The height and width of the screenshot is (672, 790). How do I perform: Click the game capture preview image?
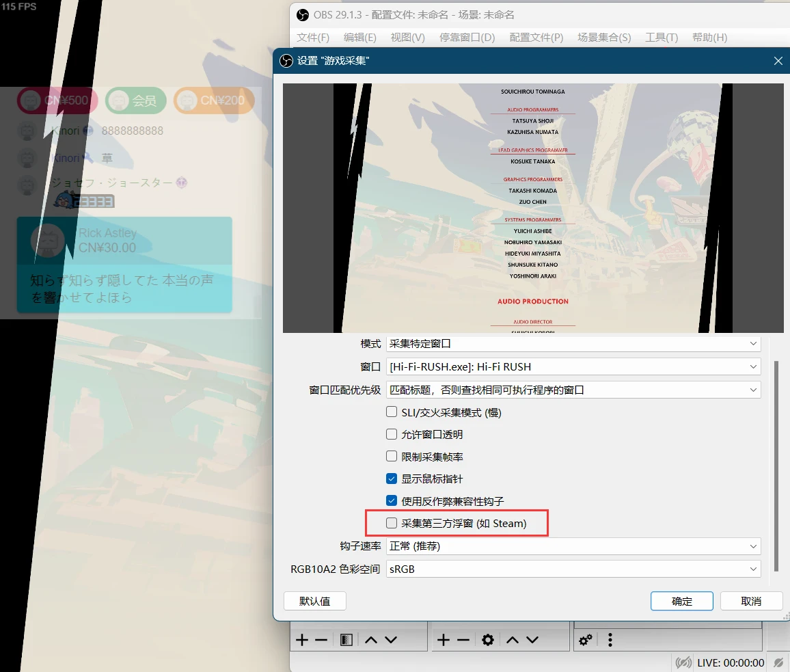533,208
